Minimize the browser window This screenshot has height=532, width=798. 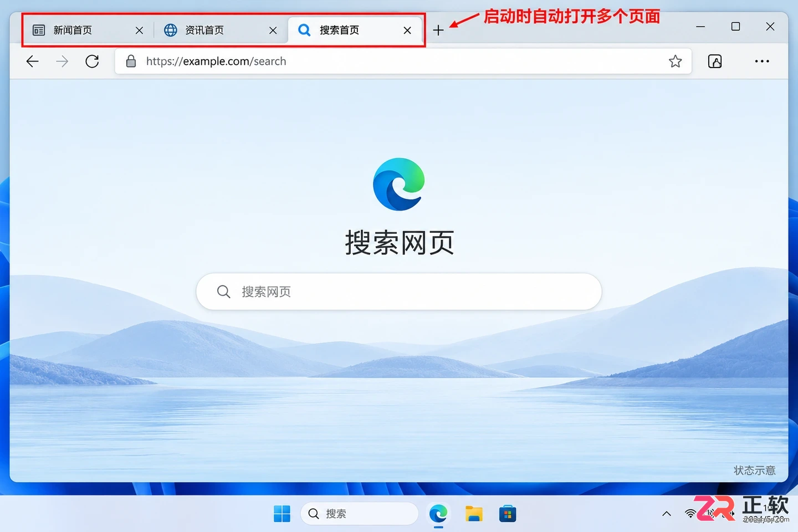[700, 27]
